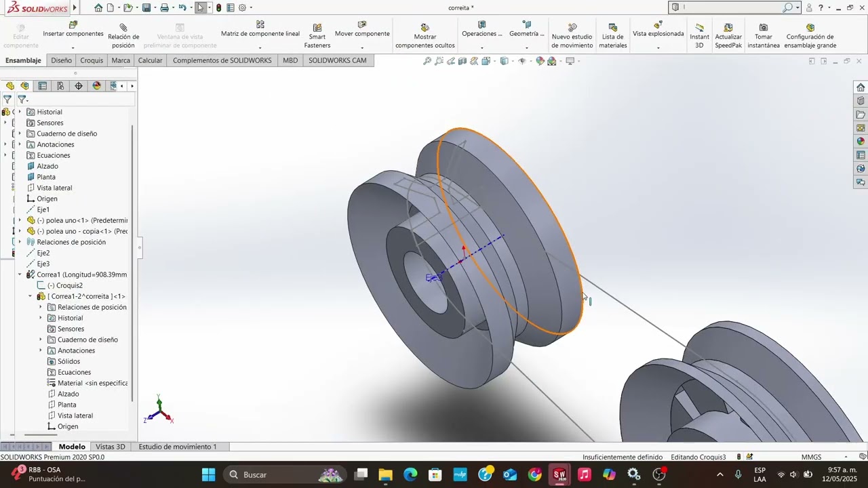Click the Home icon in quick access toolbar
This screenshot has width=868, height=488.
pyautogui.click(x=98, y=8)
